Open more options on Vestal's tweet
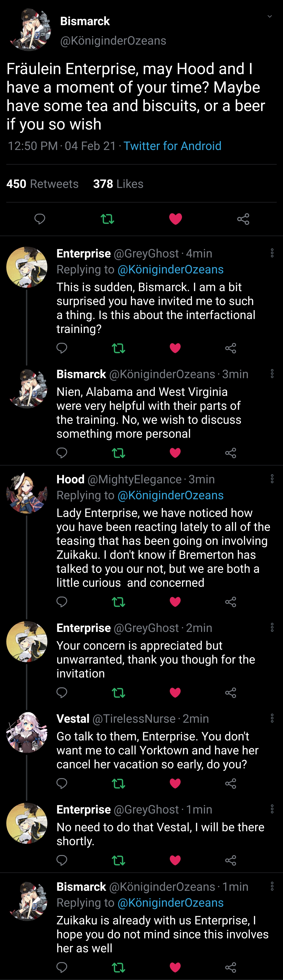The height and width of the screenshot is (980, 283). [272, 718]
